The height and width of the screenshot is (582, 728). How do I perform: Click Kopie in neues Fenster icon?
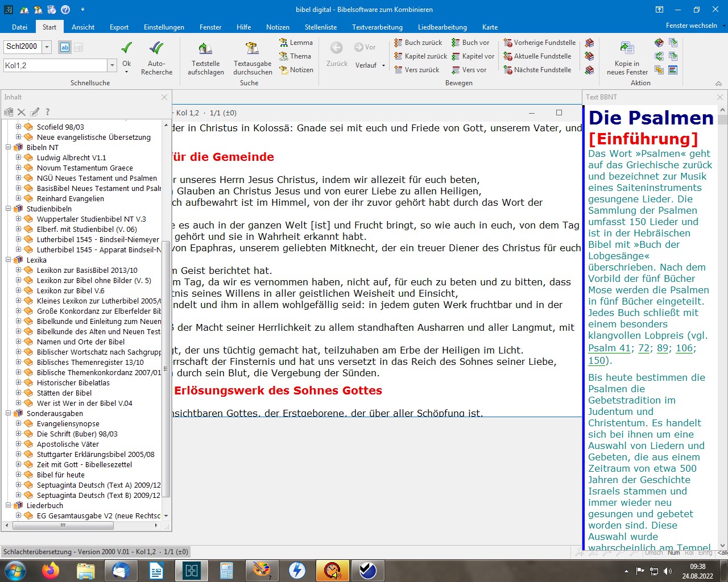627,48
